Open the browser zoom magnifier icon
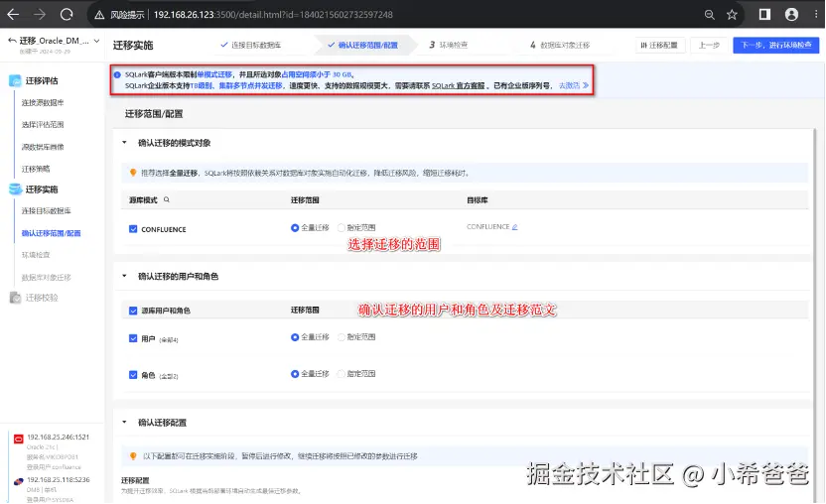Image resolution: width=826 pixels, height=504 pixels. point(710,15)
